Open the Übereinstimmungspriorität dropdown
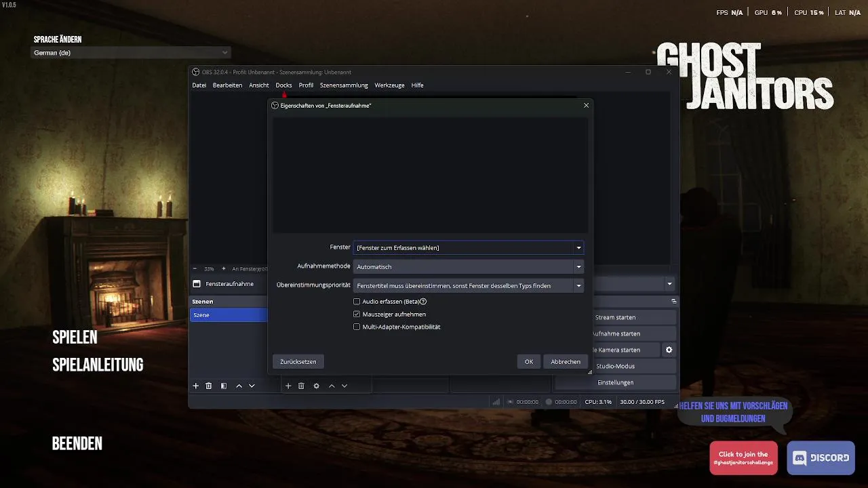 469,285
